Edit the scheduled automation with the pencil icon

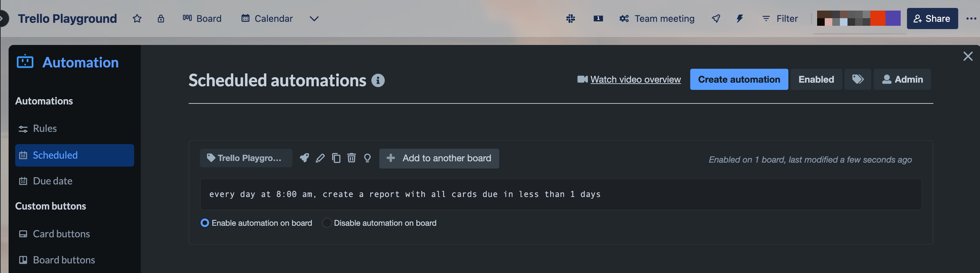click(320, 158)
